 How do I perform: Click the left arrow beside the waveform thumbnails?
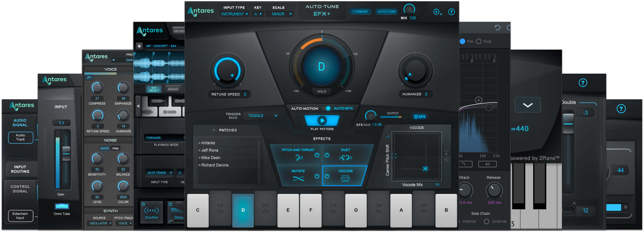pyautogui.click(x=138, y=106)
